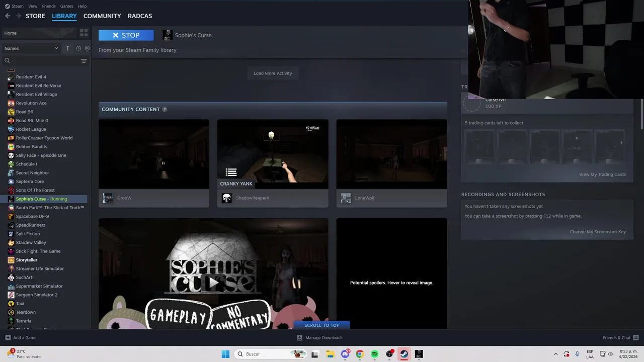Open the advanced filters icon beside search
644x362 pixels.
tap(84, 61)
